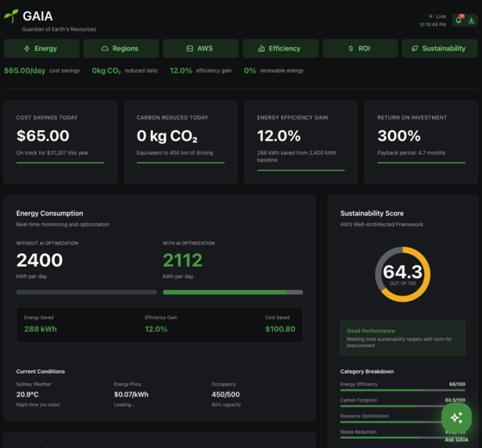Click the '$65.00/day' cost savings summary

point(24,71)
